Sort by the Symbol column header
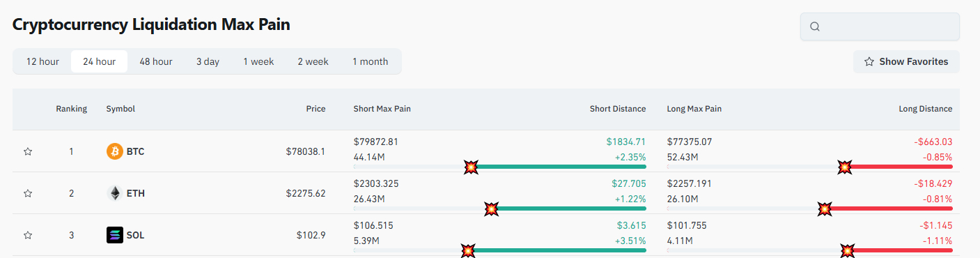The width and height of the screenshot is (980, 258). tap(120, 109)
